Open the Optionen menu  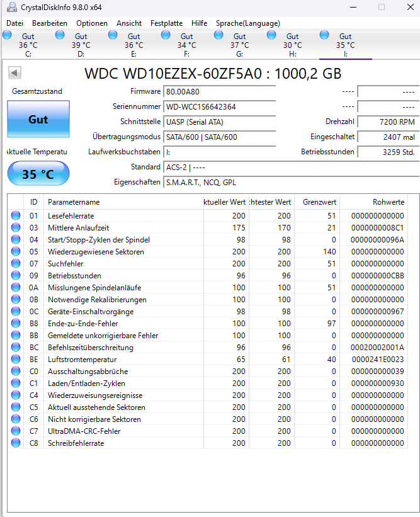click(x=92, y=23)
